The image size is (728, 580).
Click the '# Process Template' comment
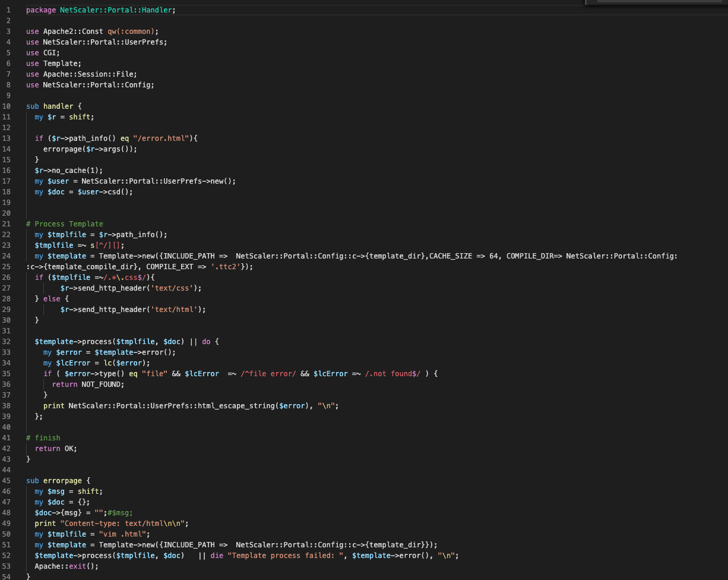[65, 224]
